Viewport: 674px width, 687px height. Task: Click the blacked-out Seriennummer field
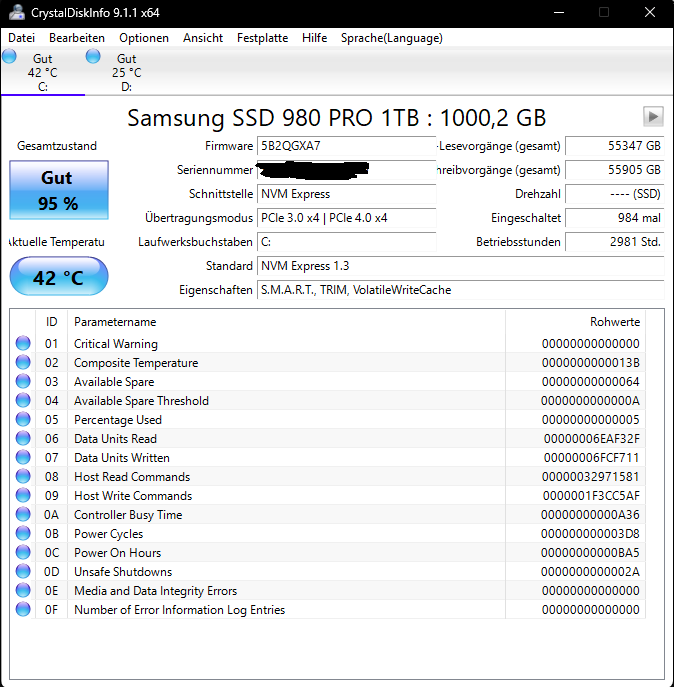(346, 170)
